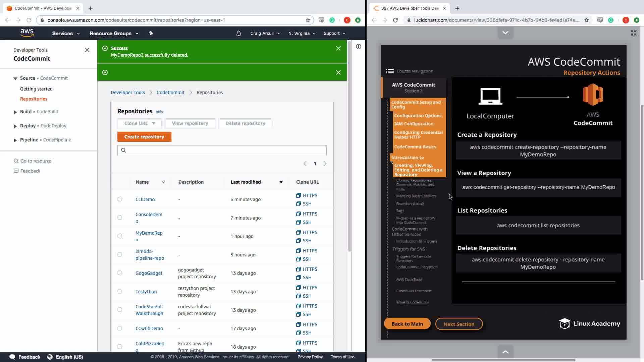This screenshot has width=644, height=362.
Task: Click the AWS notifications bell icon
Action: [x=238, y=34]
